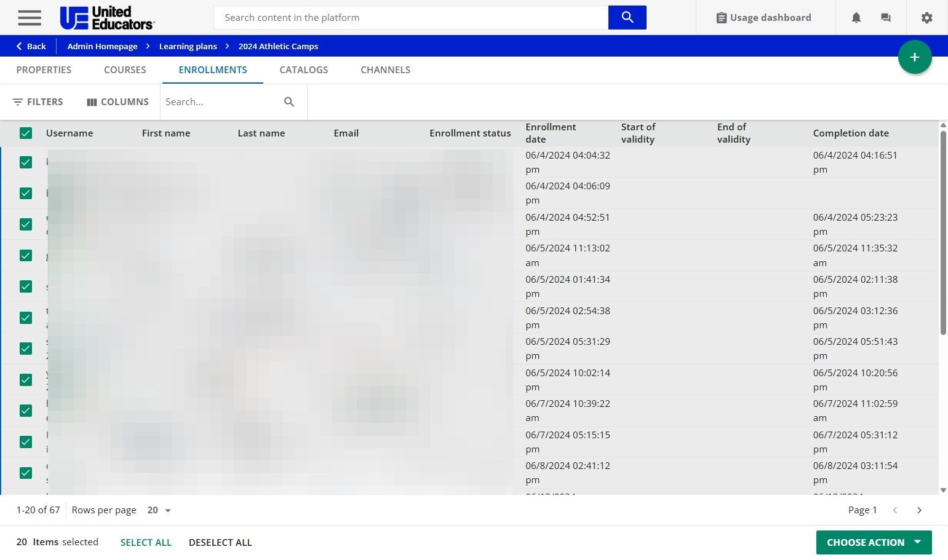This screenshot has width=948, height=560.
Task: Click the United Educators logo
Action: click(x=107, y=18)
